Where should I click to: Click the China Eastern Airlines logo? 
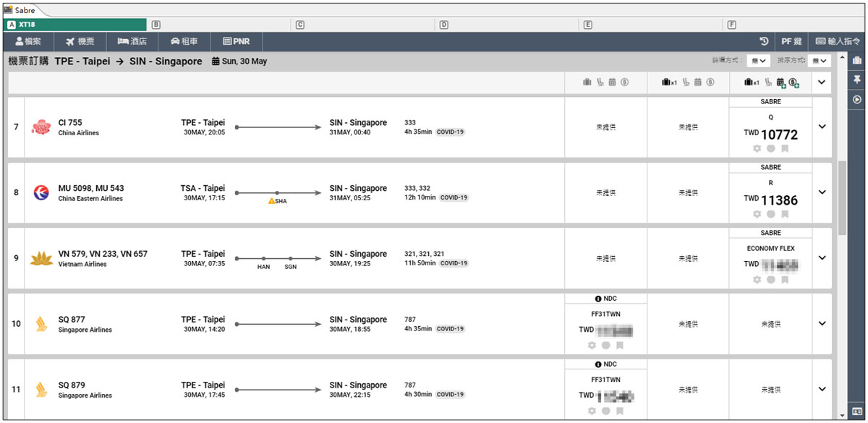pos(41,193)
